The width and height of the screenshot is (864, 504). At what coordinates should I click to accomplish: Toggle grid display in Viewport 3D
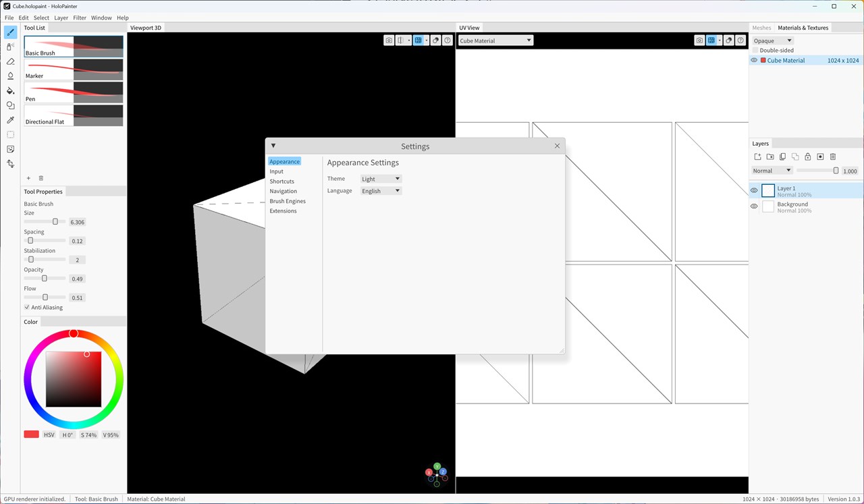(x=418, y=40)
